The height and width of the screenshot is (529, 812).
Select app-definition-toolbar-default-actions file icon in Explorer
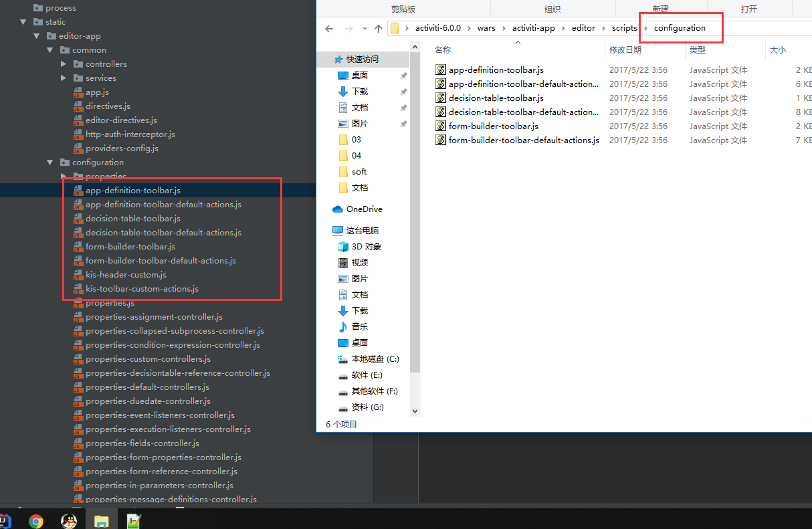click(441, 84)
